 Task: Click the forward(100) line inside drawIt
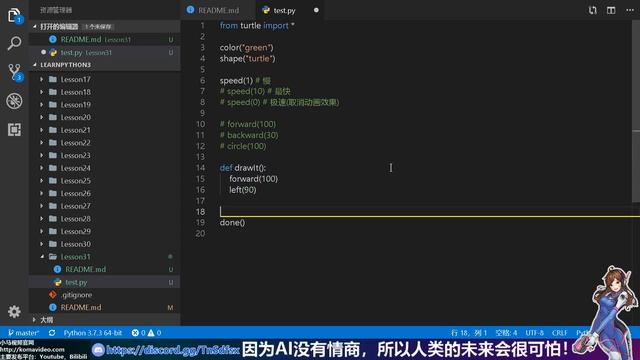pyautogui.click(x=253, y=178)
